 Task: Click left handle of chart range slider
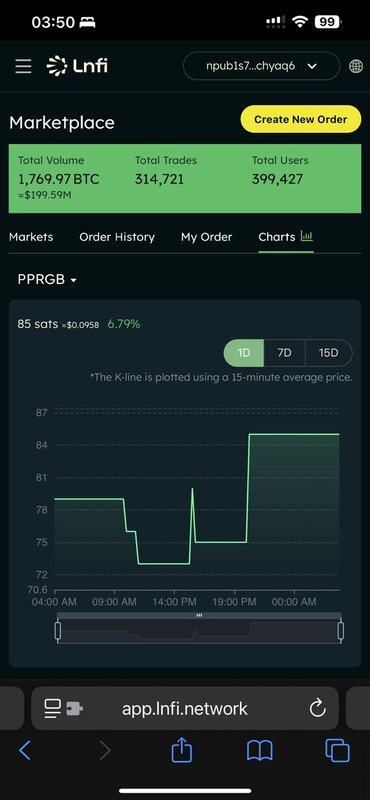[x=58, y=631]
